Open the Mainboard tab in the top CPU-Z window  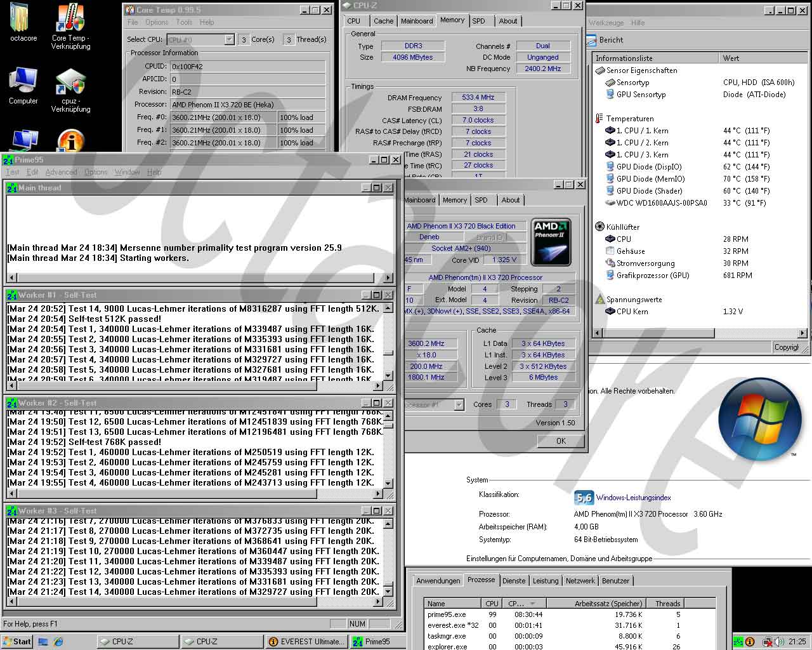[x=417, y=21]
